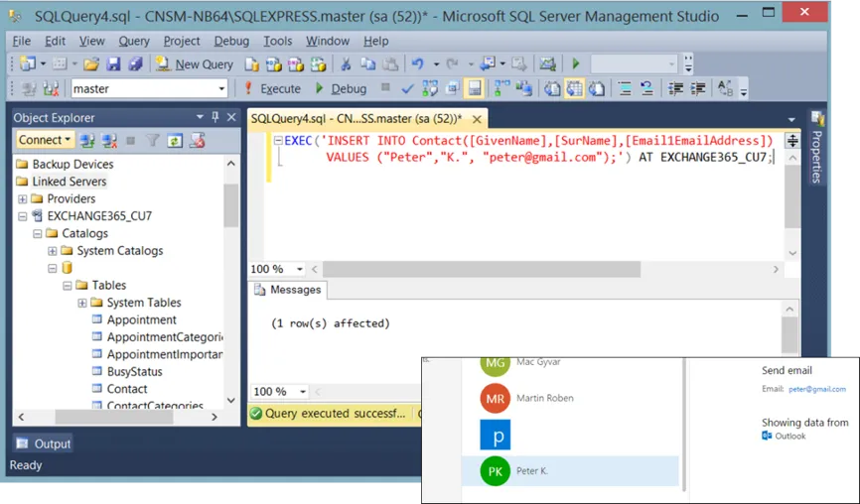Open Object Explorer window position dropdown arrow
The width and height of the screenshot is (860, 504).
[x=200, y=117]
